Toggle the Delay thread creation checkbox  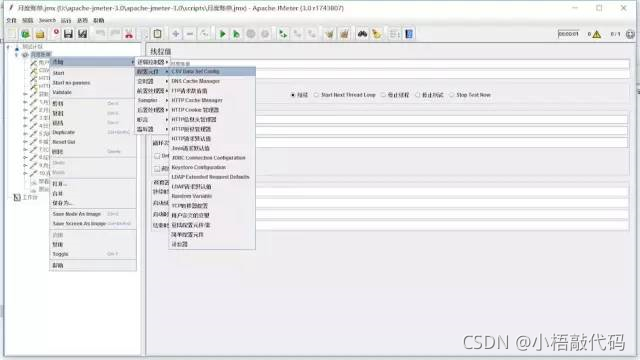click(x=157, y=156)
